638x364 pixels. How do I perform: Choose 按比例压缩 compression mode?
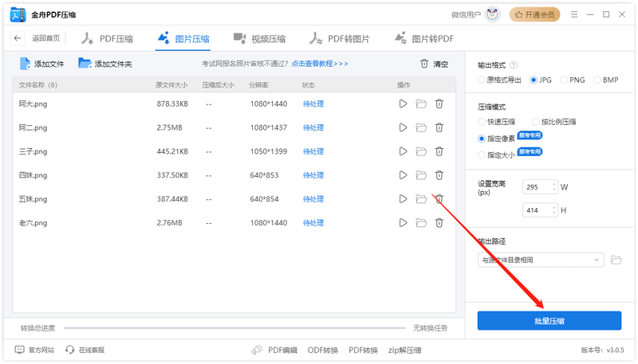[x=553, y=122]
